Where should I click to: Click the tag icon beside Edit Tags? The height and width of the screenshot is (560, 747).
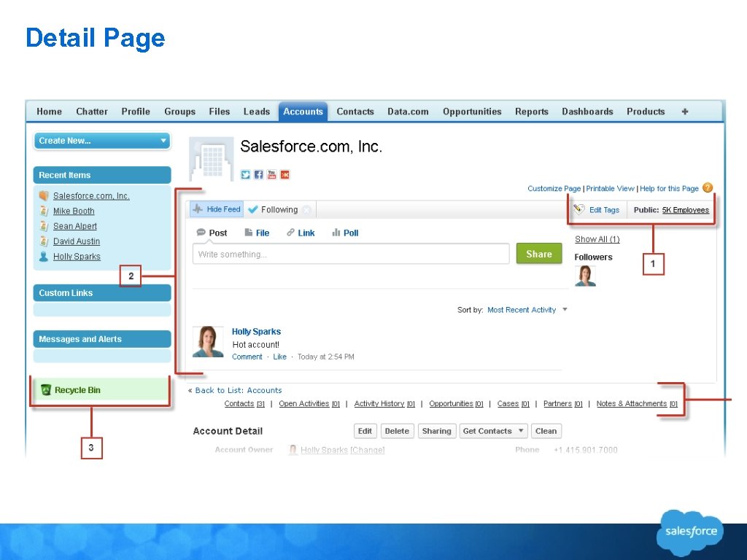[578, 209]
